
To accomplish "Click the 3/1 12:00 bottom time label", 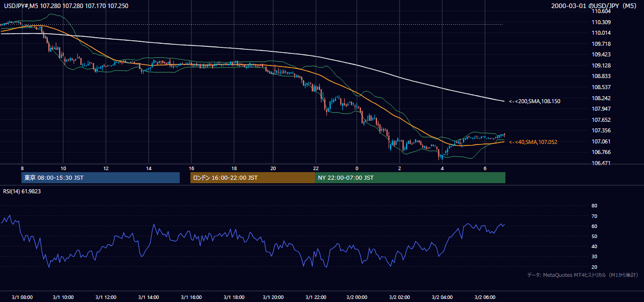I will click(x=106, y=297).
